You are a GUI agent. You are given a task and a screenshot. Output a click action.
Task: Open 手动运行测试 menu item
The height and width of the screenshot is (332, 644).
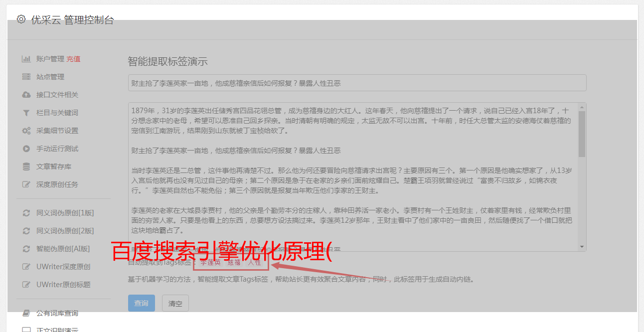pos(57,149)
